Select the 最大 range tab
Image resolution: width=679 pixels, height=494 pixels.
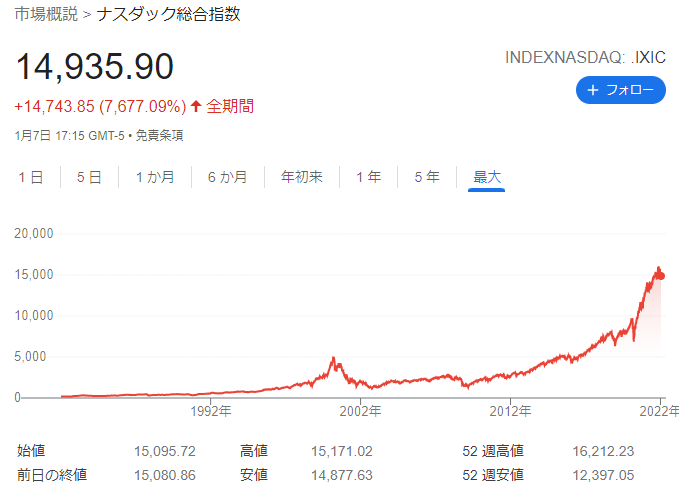coord(487,177)
